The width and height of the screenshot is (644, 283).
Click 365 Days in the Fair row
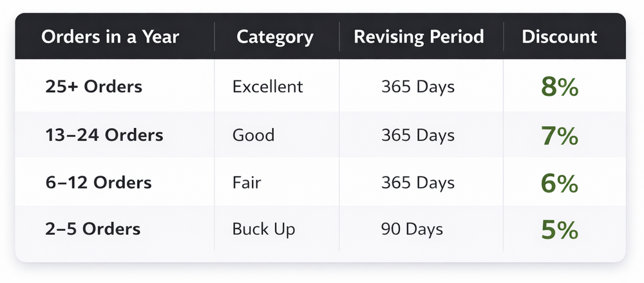[417, 183]
